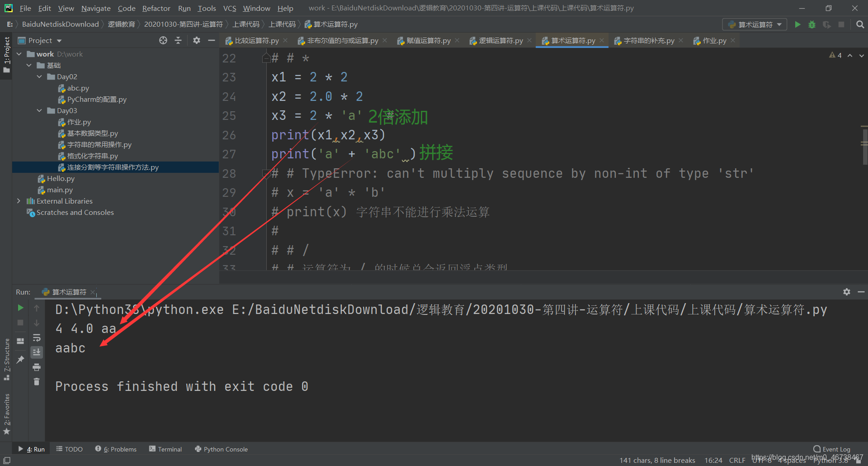868x466 pixels.
Task: Stop process in Run panel
Action: [20, 323]
